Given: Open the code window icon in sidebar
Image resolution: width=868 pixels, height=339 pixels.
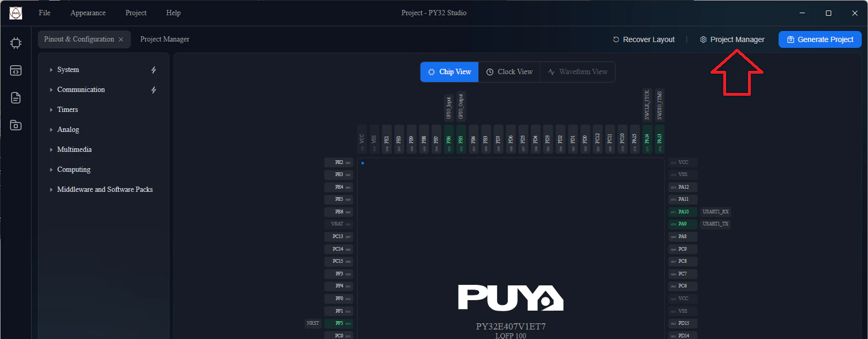Looking at the screenshot, I should click(x=16, y=70).
